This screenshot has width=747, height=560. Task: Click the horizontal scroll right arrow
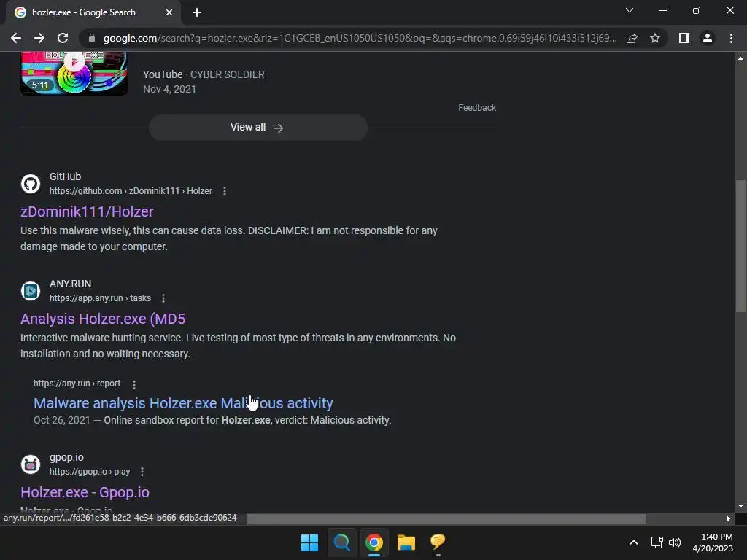point(729,518)
